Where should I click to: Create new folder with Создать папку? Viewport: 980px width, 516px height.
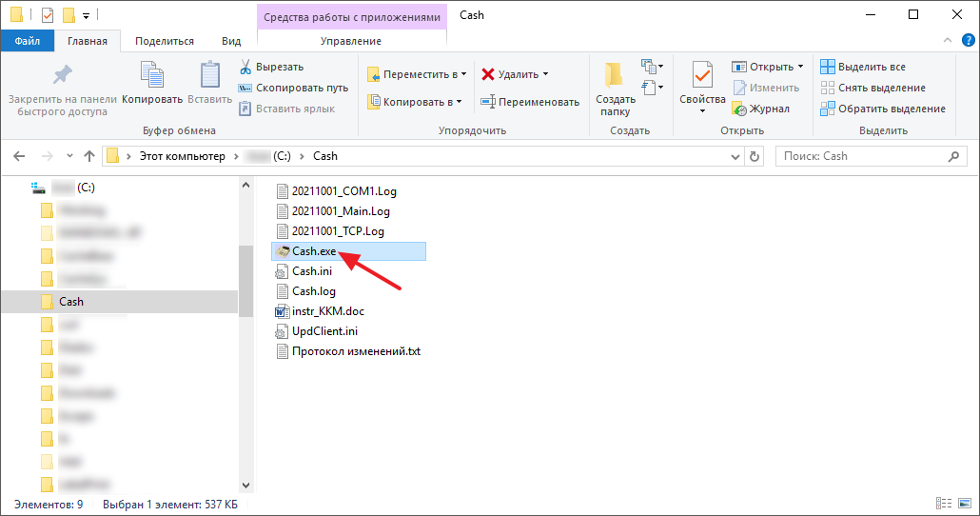[x=615, y=89]
